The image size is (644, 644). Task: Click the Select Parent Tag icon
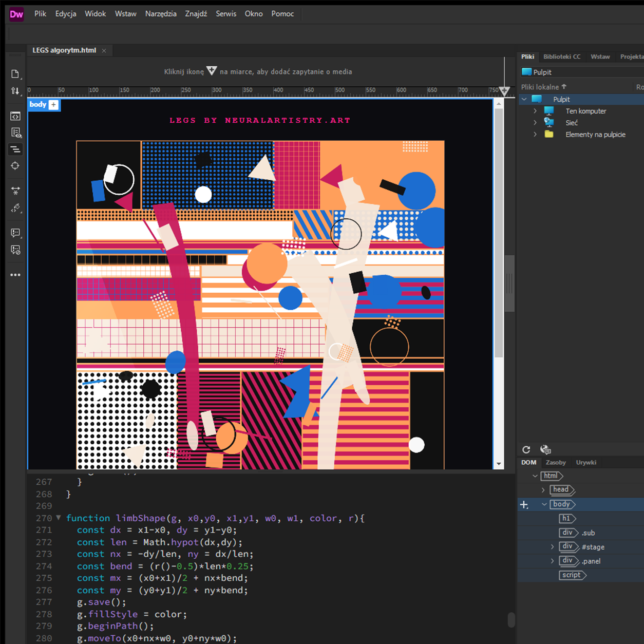point(15,208)
